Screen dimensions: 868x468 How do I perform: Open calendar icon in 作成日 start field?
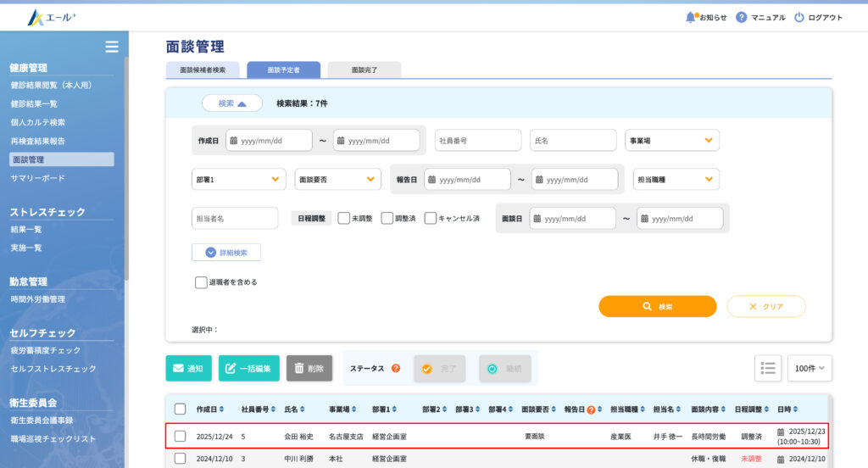point(234,141)
